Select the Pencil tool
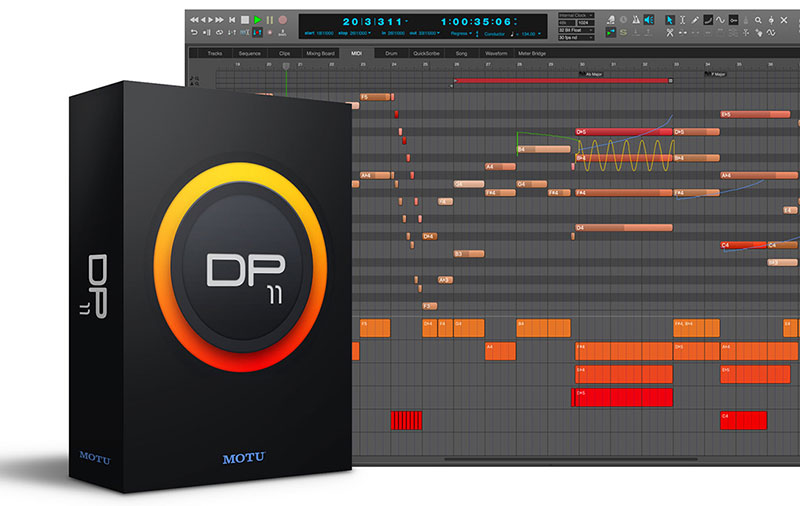This screenshot has width=800, height=506. click(x=695, y=20)
